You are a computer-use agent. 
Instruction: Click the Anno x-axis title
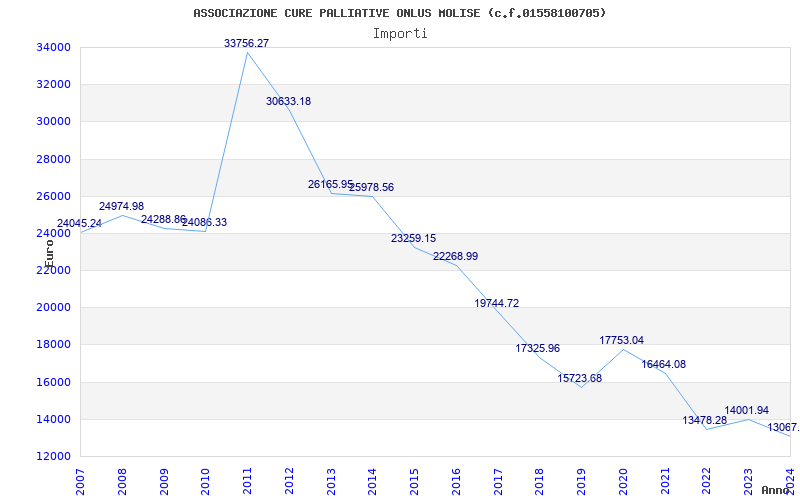(x=775, y=490)
